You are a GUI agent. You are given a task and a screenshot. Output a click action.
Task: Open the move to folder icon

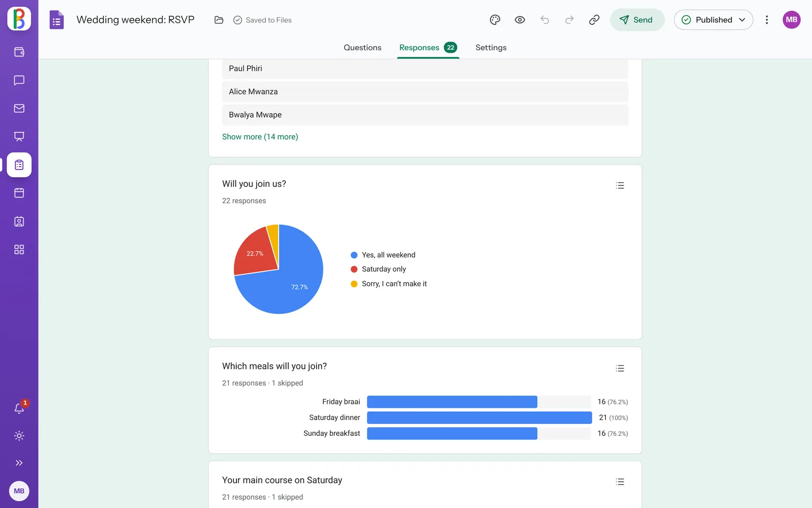[x=219, y=20]
